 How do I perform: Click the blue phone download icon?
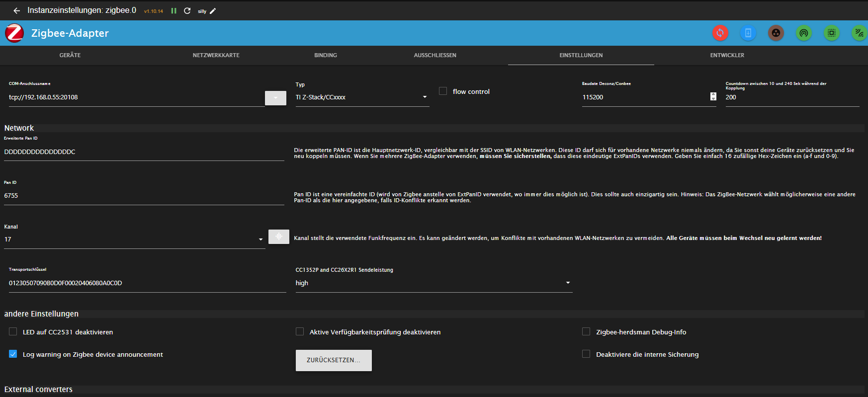[x=748, y=33]
